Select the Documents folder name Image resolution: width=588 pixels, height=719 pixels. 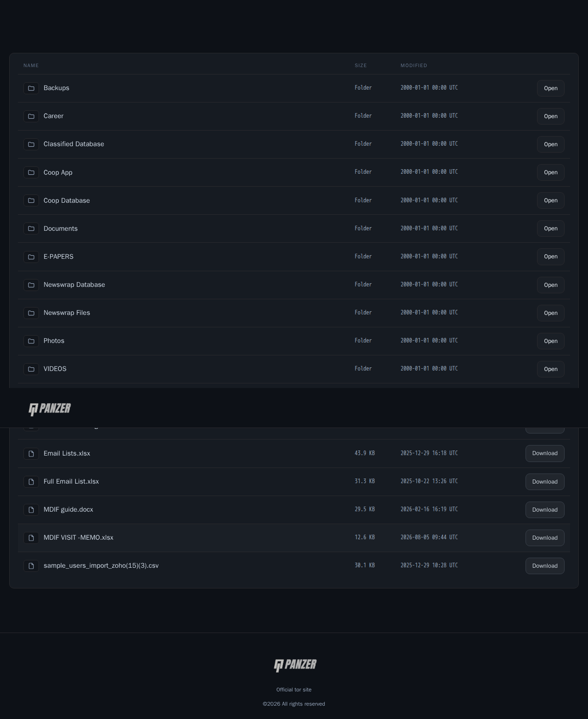click(x=61, y=228)
